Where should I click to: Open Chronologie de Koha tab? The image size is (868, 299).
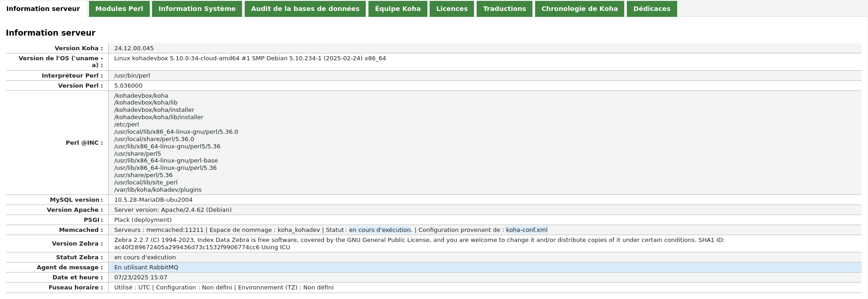pyautogui.click(x=579, y=9)
